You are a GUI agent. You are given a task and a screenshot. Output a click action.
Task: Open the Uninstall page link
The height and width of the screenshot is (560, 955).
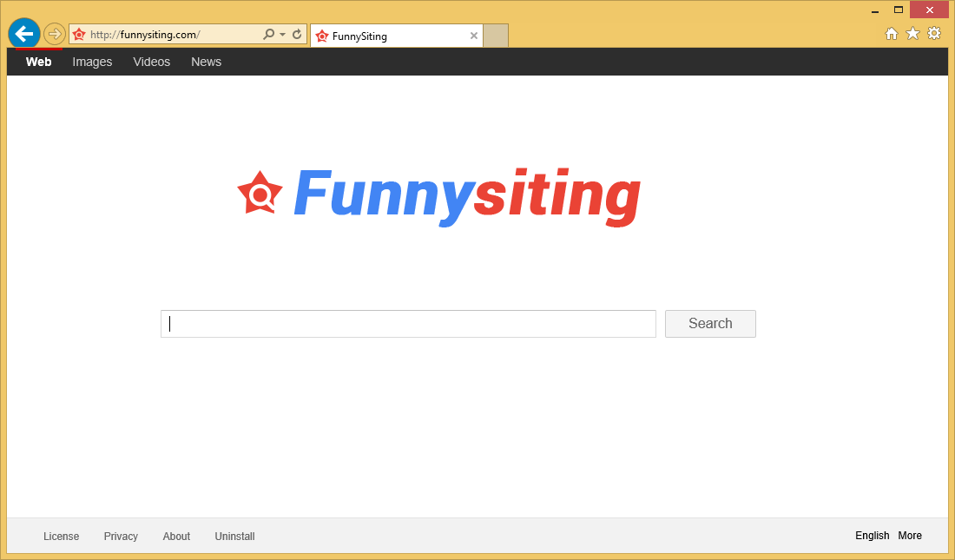[234, 536]
